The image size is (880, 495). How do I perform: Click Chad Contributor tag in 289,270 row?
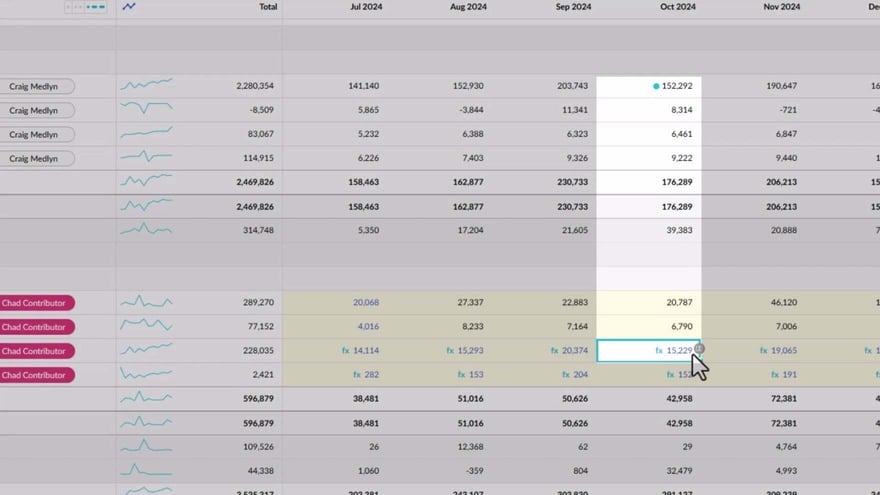click(37, 302)
